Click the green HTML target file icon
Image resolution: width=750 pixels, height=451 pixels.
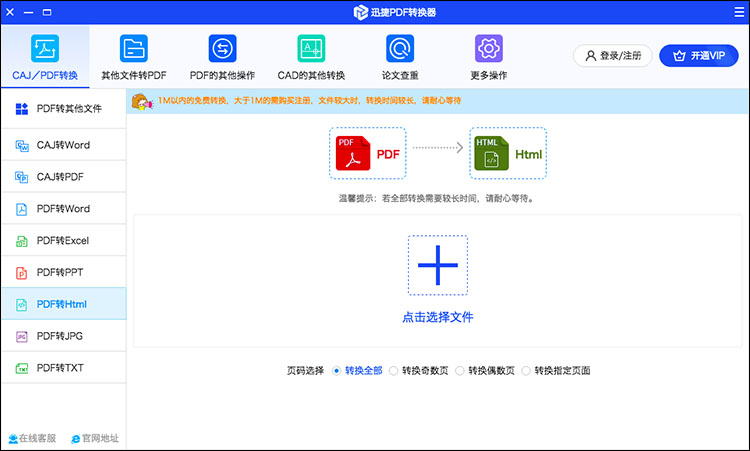492,154
